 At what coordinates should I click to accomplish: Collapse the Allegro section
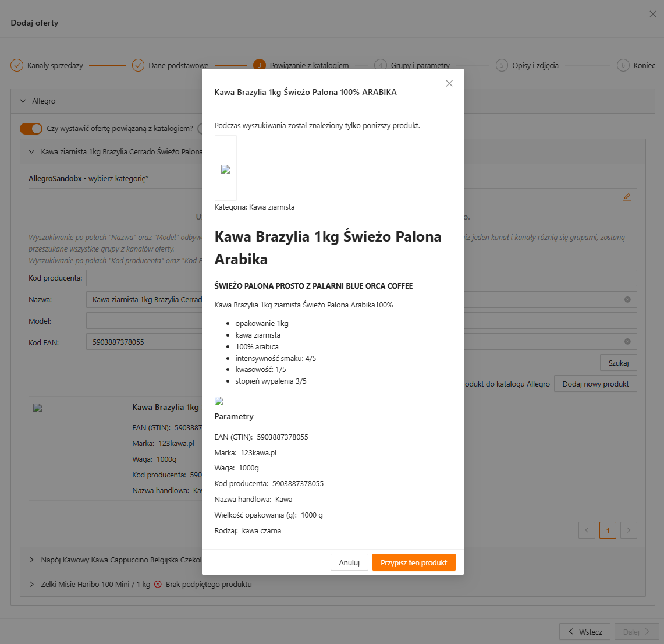23,101
